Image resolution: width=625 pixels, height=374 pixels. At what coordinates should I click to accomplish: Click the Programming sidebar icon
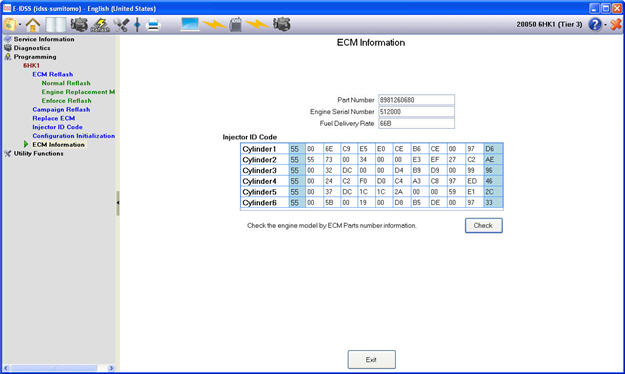point(8,57)
